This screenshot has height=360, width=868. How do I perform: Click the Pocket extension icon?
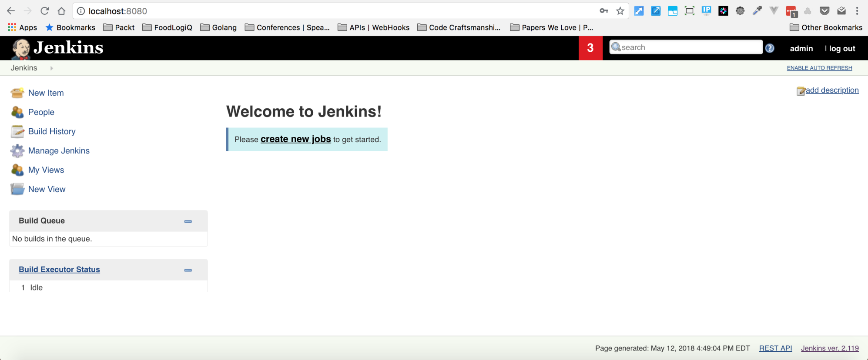click(x=824, y=11)
